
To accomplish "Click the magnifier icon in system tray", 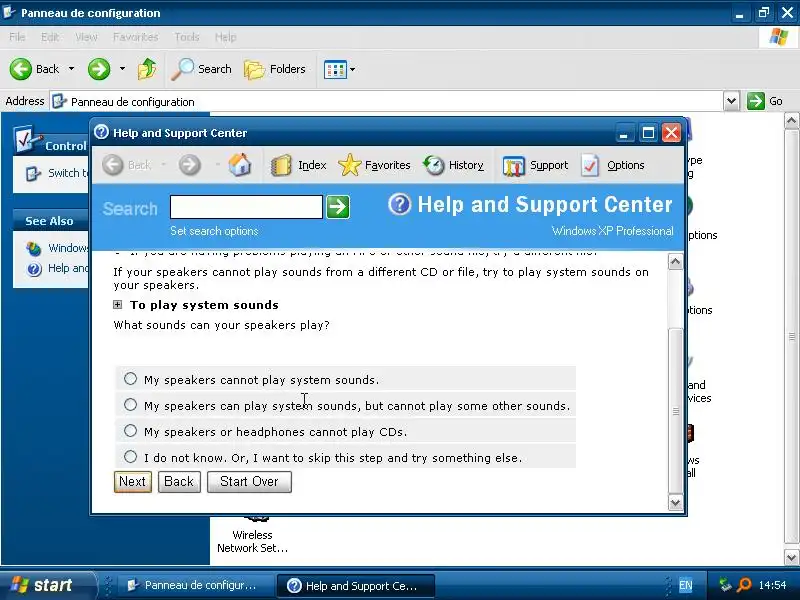I will (744, 585).
